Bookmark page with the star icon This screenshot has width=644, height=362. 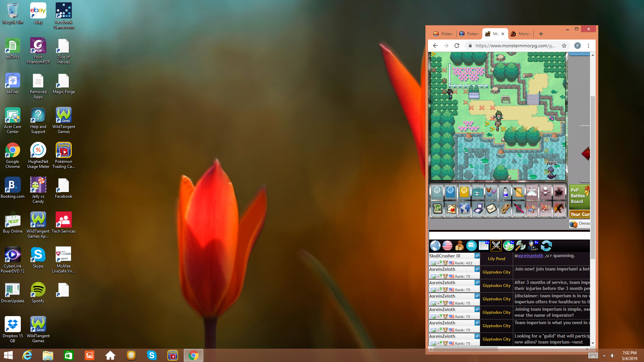pyautogui.click(x=564, y=46)
